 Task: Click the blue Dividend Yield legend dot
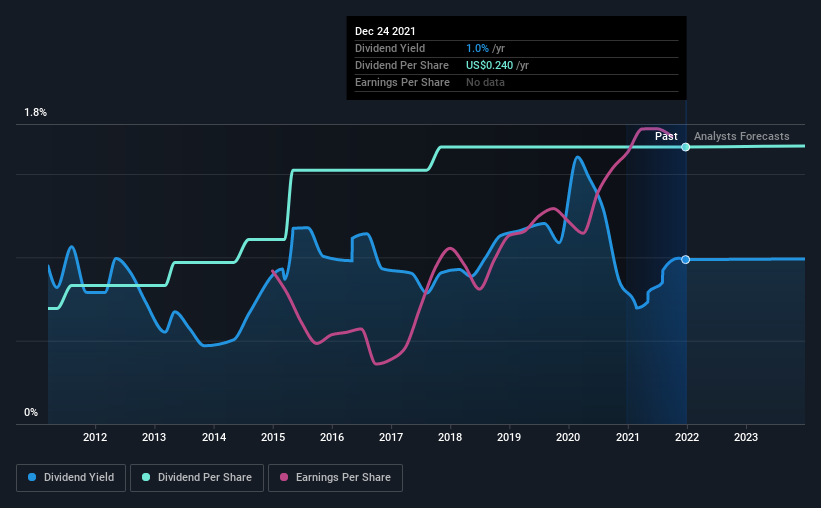[32, 477]
